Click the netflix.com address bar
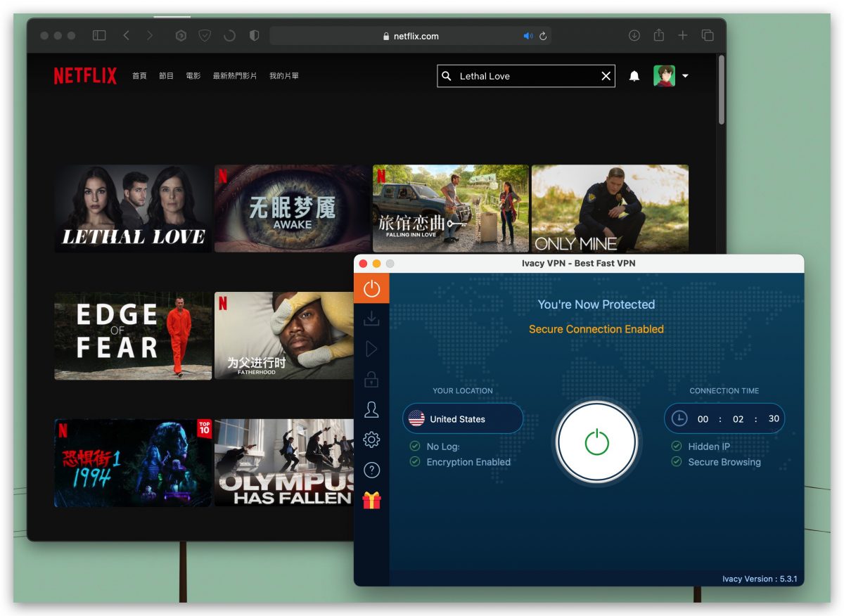Screen dimensions: 844x616 coord(410,36)
